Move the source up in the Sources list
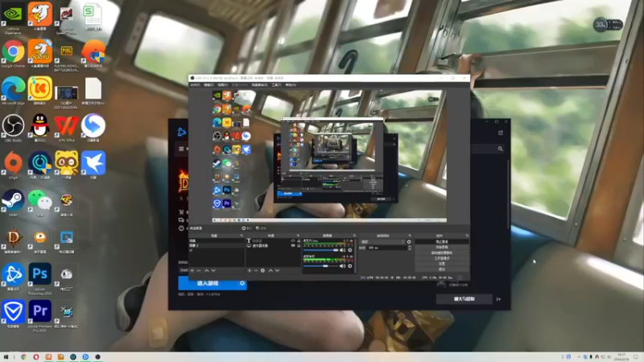The image size is (644, 362). pos(270,270)
